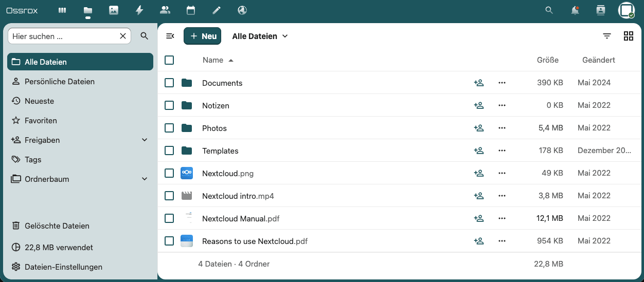
Task: Open actions menu for Nextcloud intro.mp4
Action: [502, 196]
